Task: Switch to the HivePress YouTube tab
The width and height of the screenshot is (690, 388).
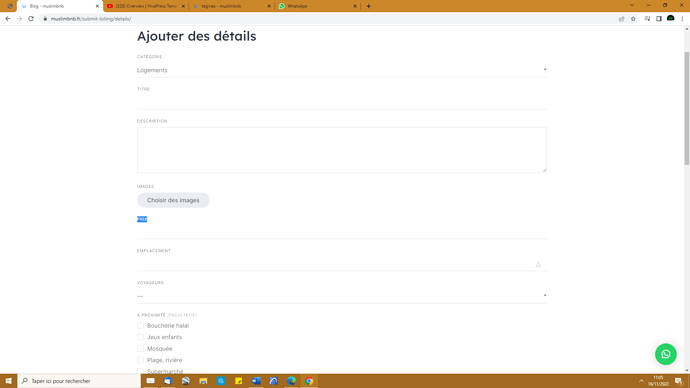Action: point(146,6)
